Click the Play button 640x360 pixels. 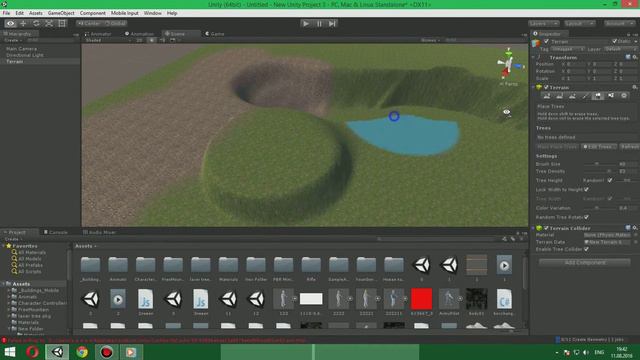(306, 24)
